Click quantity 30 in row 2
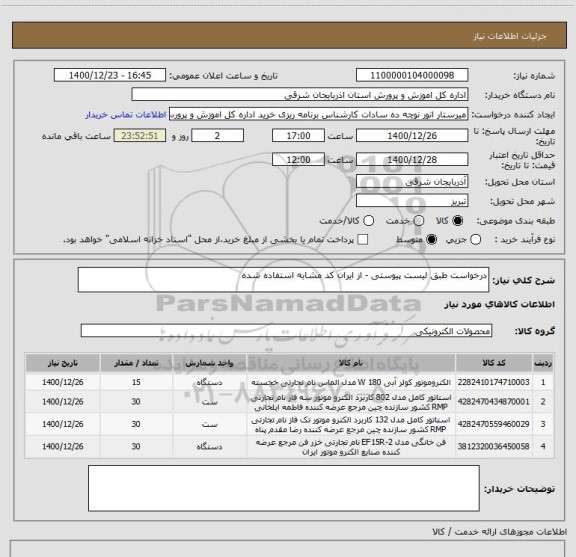 pos(136,402)
